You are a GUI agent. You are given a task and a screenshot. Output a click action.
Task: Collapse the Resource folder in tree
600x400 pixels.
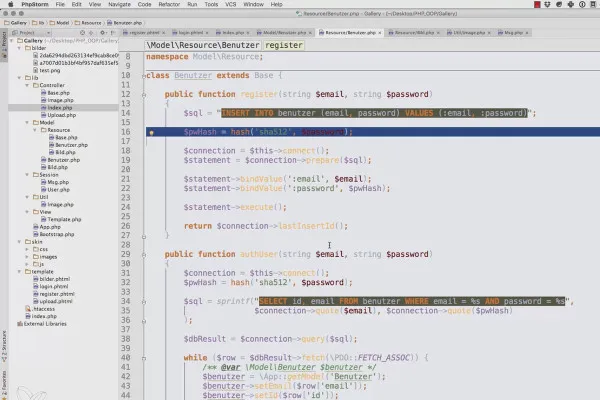(35, 130)
